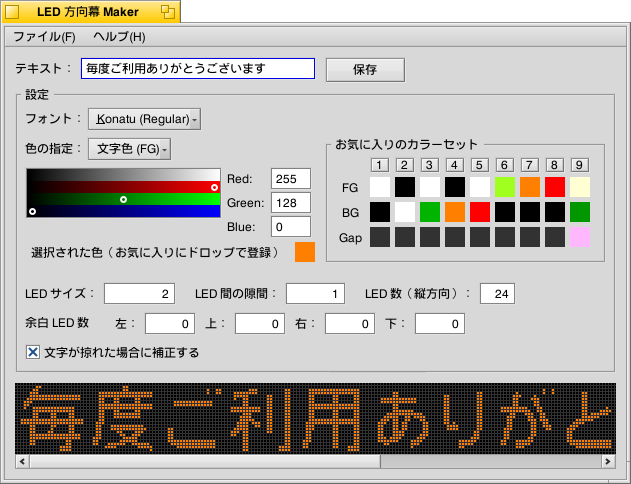
Task: Click the window tab zoom icon
Action: pyautogui.click(x=168, y=12)
